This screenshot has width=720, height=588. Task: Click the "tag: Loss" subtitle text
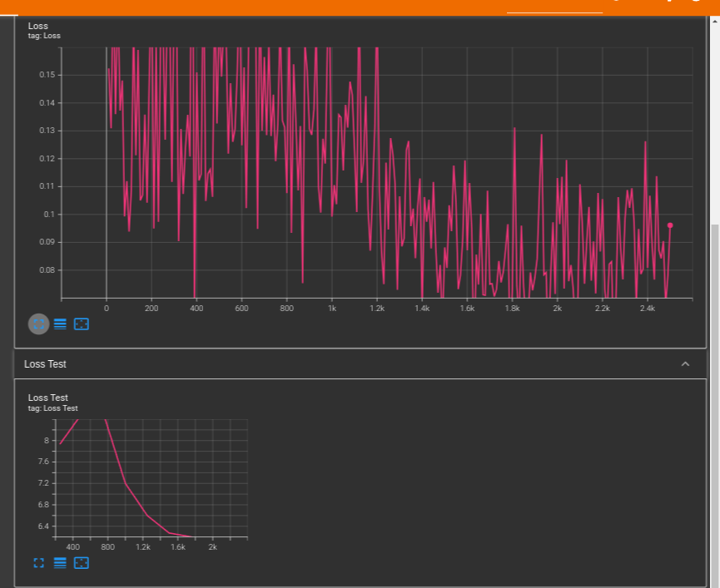[x=44, y=36]
